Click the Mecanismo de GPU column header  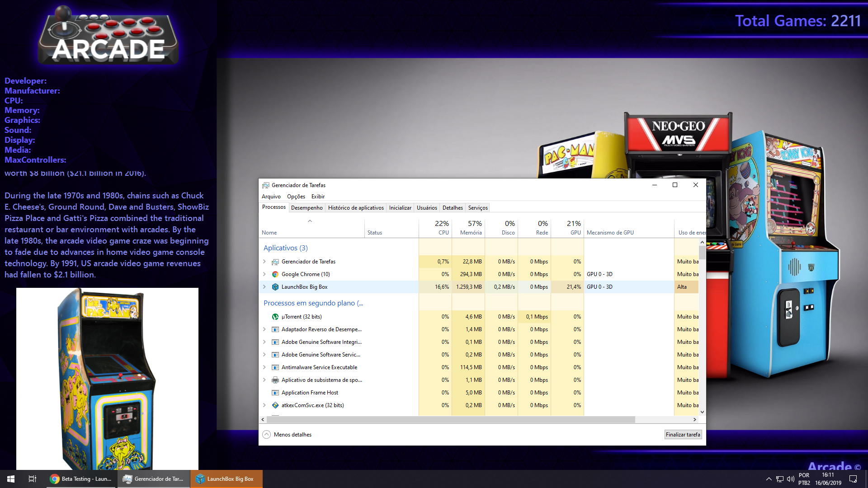click(x=629, y=228)
